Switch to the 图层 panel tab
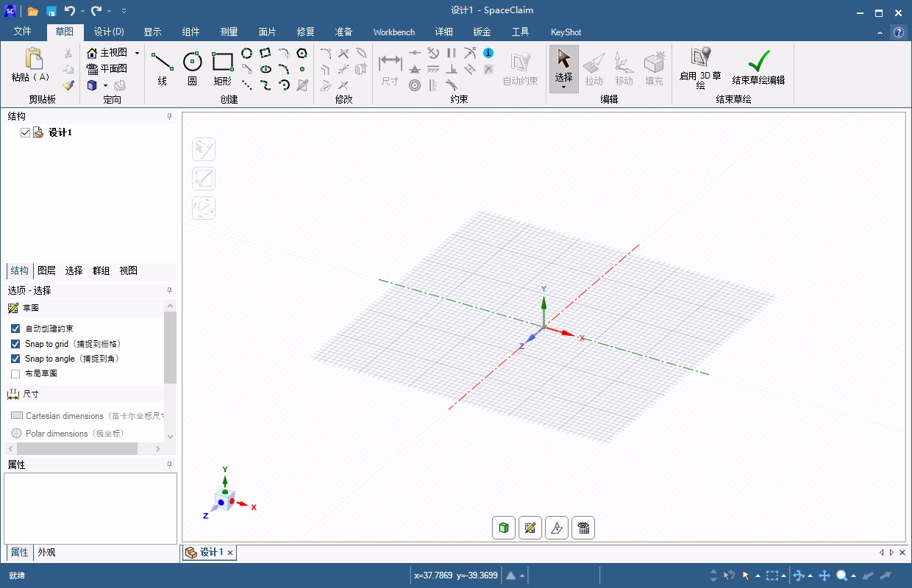Image resolution: width=912 pixels, height=588 pixels. click(x=46, y=270)
